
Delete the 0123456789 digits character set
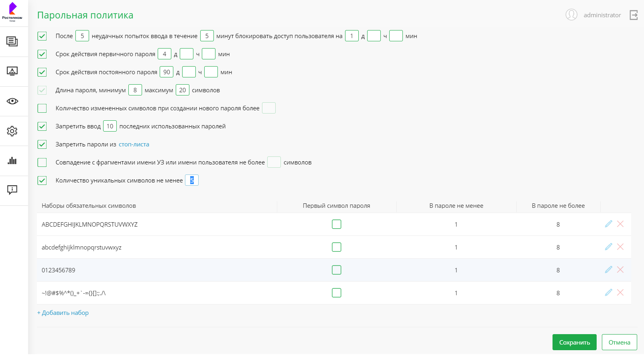[x=620, y=270]
